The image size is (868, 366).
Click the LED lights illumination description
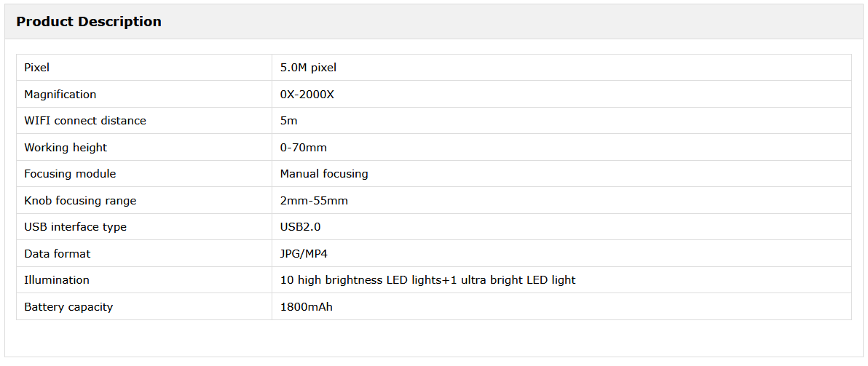[x=427, y=280]
